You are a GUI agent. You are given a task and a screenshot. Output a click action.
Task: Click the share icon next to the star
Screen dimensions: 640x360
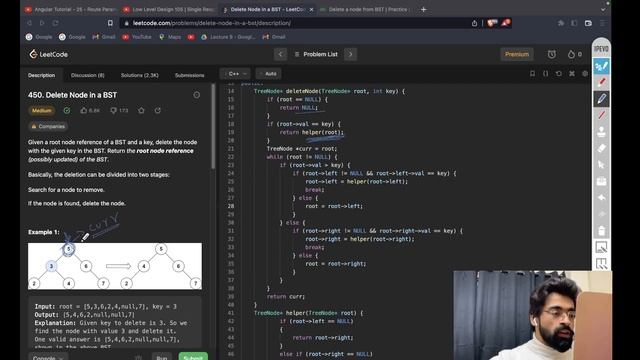[158, 111]
